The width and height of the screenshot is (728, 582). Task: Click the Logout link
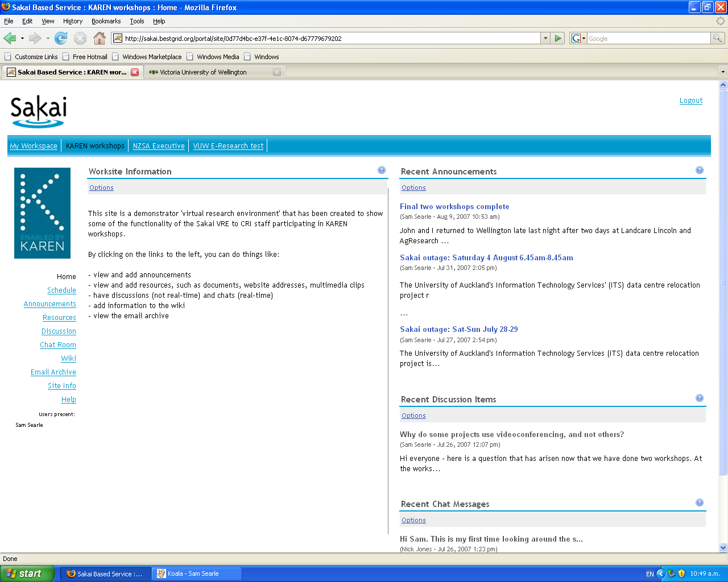[690, 101]
